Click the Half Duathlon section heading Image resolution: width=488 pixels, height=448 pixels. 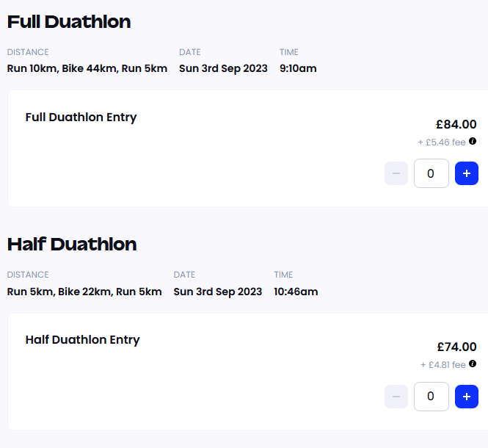point(72,245)
